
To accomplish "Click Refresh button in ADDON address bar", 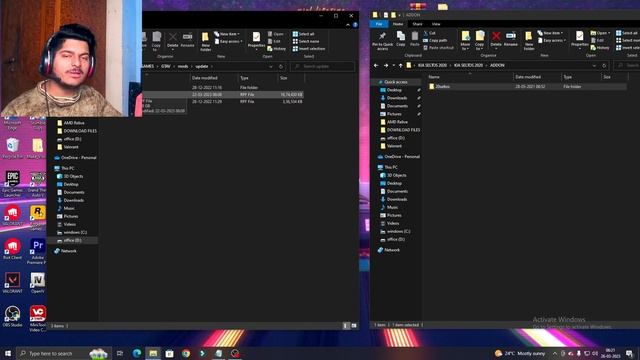I will 604,65.
